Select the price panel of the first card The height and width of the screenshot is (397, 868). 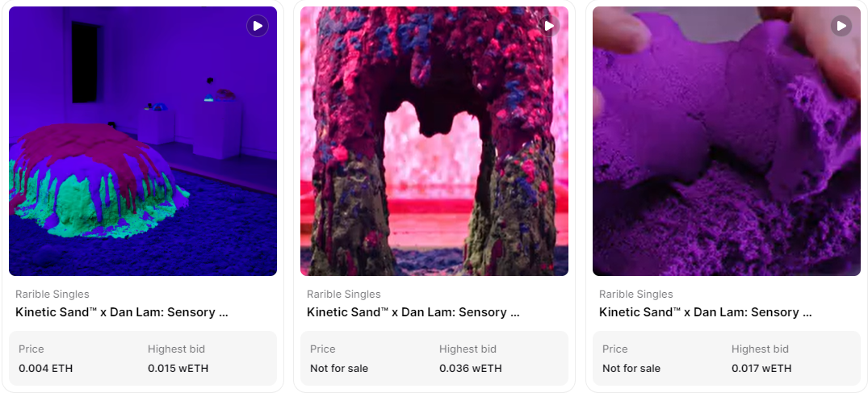[143, 358]
